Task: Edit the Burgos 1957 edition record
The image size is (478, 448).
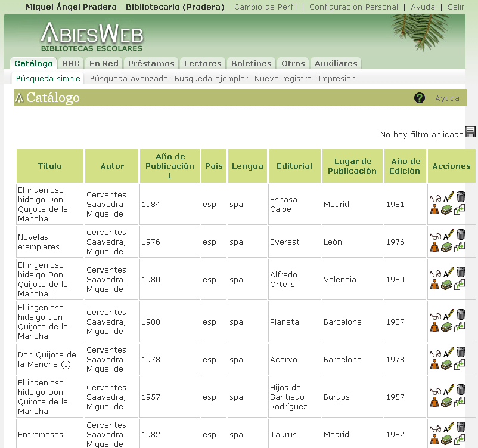Action: coord(448,390)
